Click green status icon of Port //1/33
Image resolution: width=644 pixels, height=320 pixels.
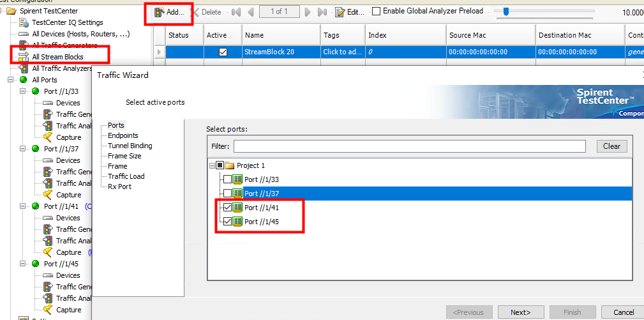point(35,91)
